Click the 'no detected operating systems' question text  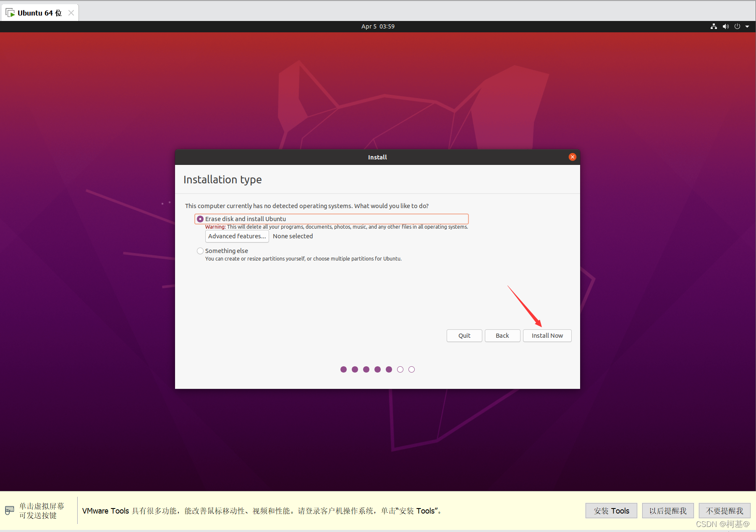point(307,206)
